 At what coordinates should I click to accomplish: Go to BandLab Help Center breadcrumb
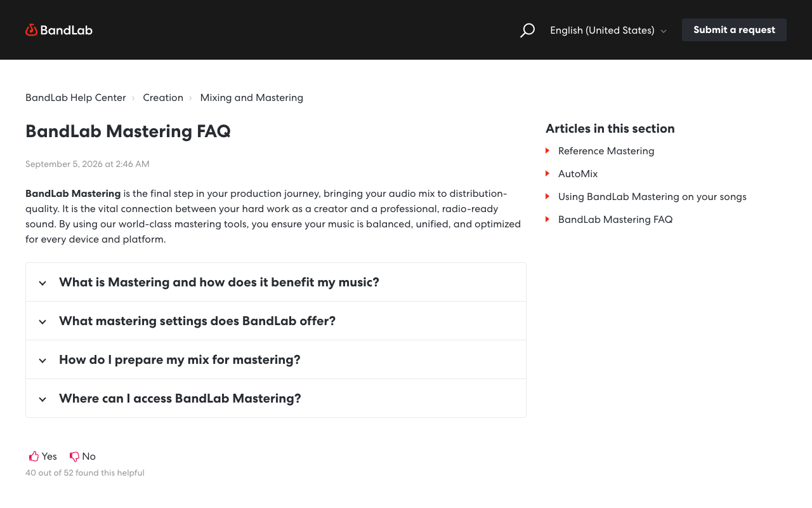click(x=75, y=98)
